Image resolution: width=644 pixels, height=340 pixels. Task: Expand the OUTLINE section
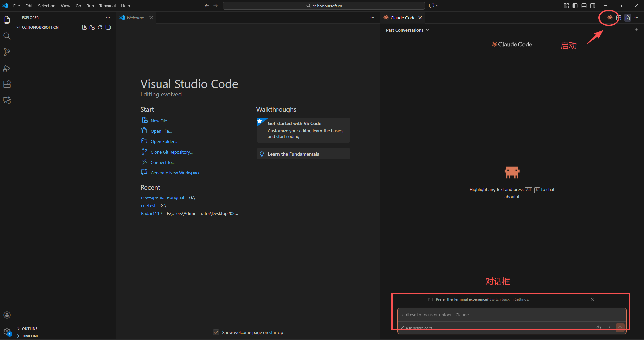coord(30,328)
